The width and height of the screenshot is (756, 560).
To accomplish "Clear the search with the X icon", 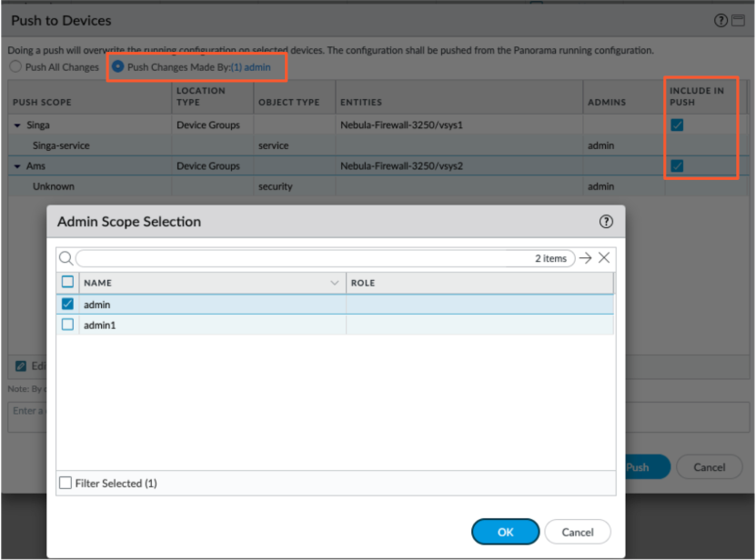I will pyautogui.click(x=603, y=258).
